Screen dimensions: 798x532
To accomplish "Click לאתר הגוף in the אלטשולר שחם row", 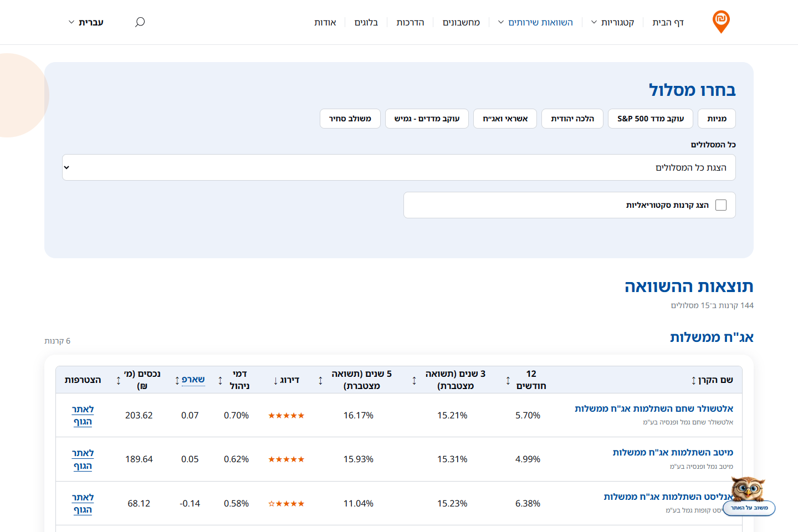I will pos(83,415).
